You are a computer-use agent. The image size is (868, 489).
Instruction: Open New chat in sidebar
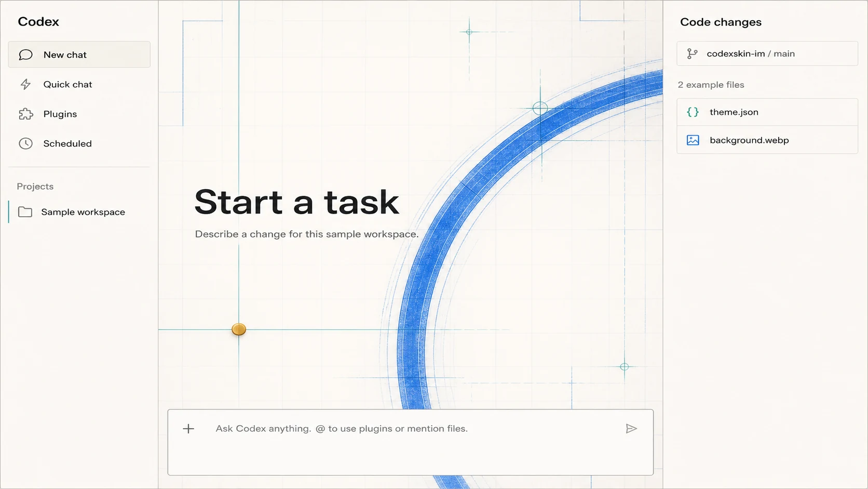click(x=79, y=55)
